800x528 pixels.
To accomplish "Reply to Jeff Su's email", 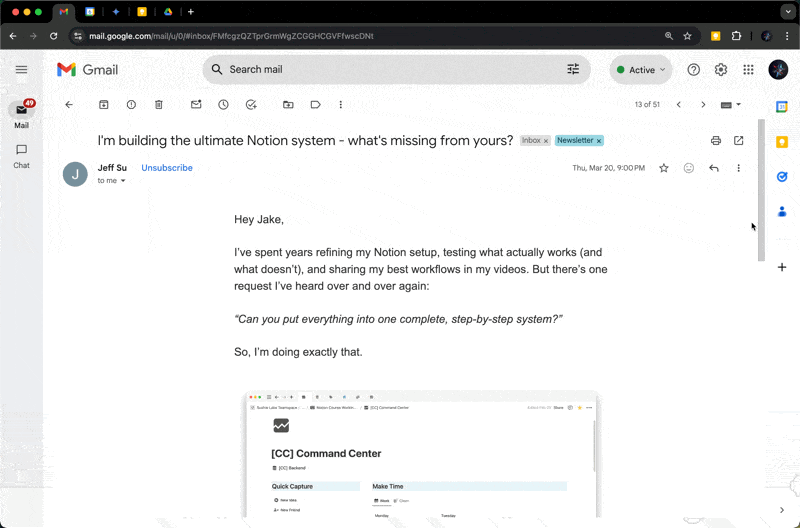I will 714,168.
